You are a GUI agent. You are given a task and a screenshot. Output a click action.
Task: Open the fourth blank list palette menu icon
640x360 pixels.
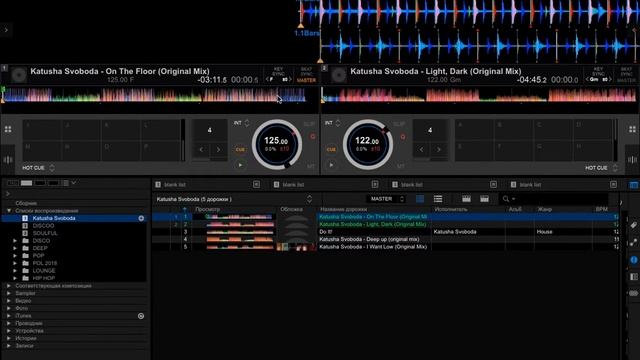point(613,184)
